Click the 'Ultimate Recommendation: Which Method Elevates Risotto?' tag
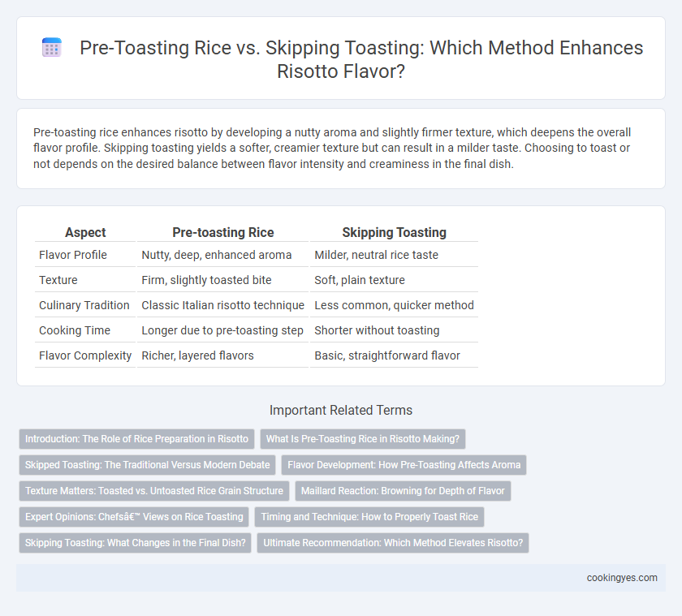 [x=393, y=543]
